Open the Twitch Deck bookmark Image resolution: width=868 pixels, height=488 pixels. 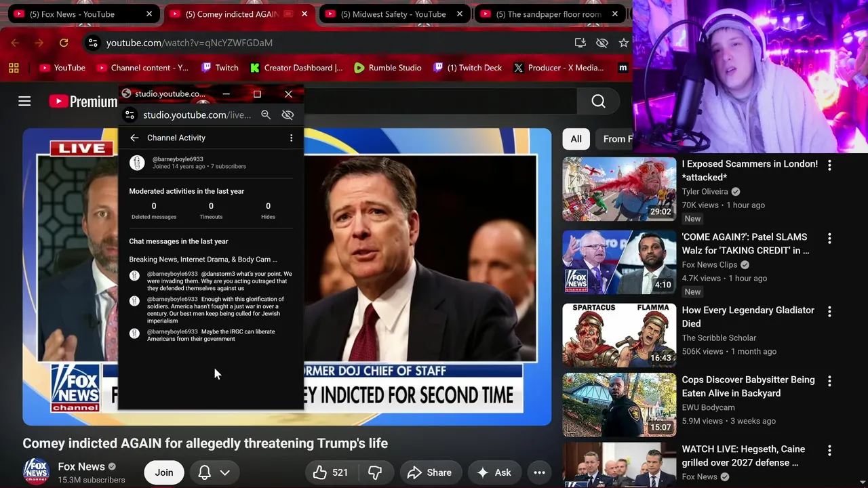[x=468, y=68]
